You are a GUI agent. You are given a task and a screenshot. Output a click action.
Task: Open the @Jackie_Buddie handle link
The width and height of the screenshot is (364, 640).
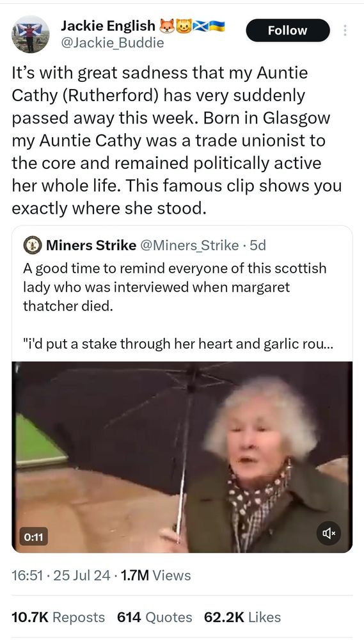click(x=112, y=42)
